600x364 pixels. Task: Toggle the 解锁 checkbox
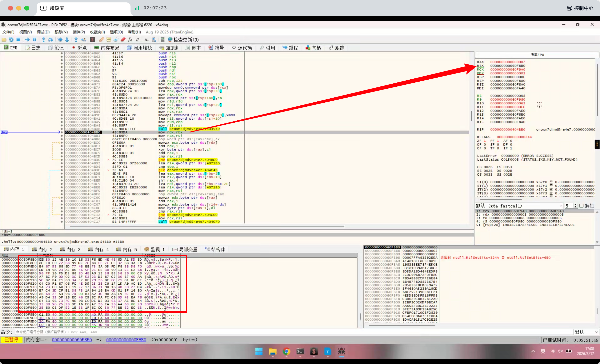[581, 206]
